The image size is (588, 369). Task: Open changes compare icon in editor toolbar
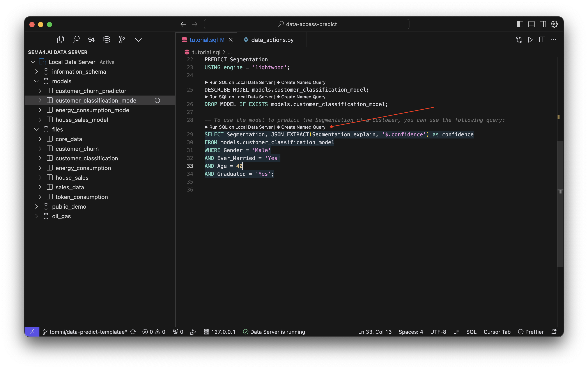[x=519, y=40]
